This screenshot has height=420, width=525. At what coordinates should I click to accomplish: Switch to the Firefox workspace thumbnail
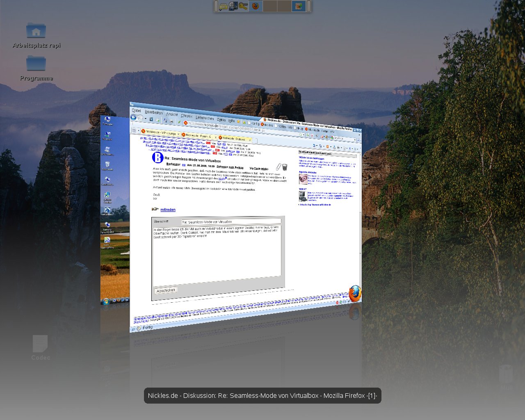coord(256,6)
